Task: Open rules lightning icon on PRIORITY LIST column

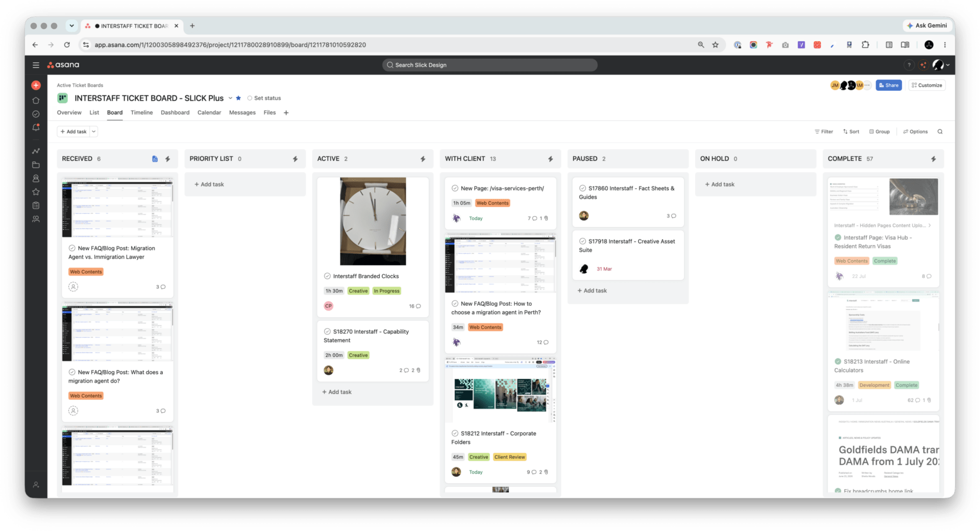Action: coord(295,159)
